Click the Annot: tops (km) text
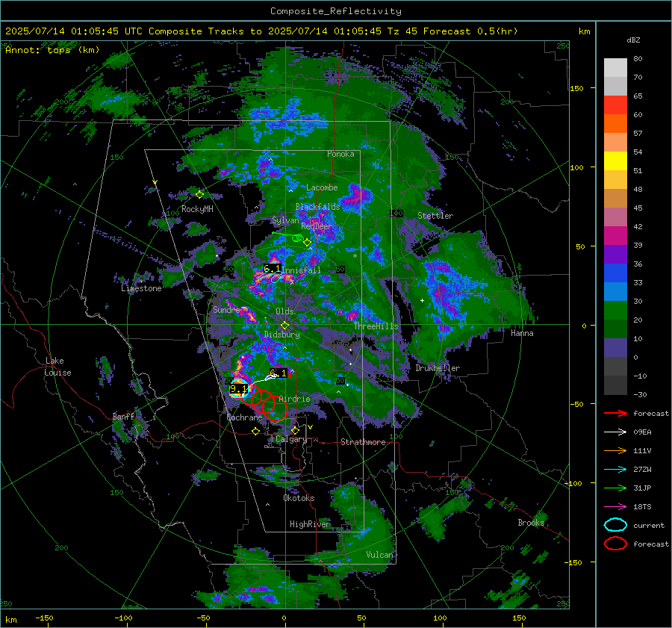This screenshot has height=628, width=672. (52, 50)
